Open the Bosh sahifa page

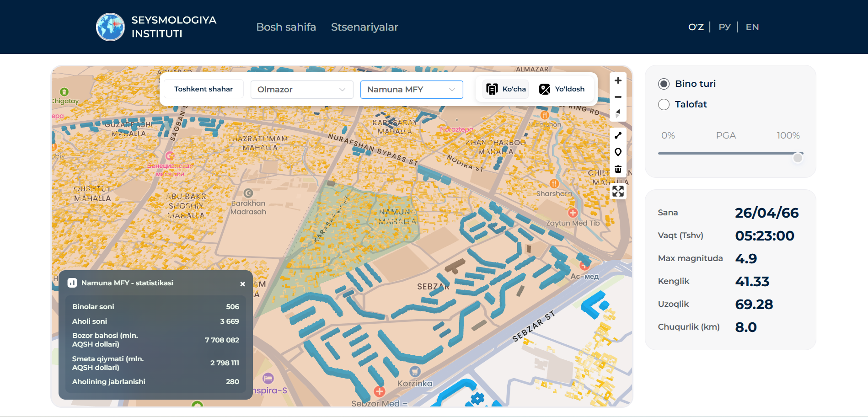click(x=286, y=27)
